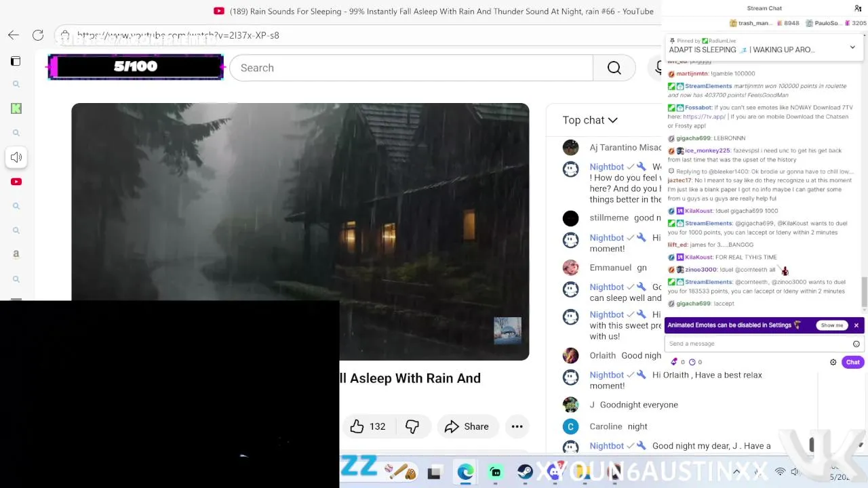Open Twitch chat settings gear
868x488 pixels.
pos(833,362)
